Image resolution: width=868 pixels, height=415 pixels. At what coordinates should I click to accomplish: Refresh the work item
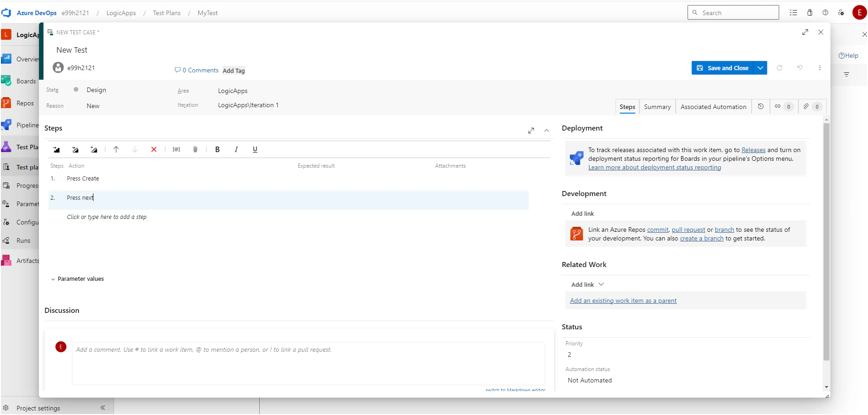[x=780, y=68]
